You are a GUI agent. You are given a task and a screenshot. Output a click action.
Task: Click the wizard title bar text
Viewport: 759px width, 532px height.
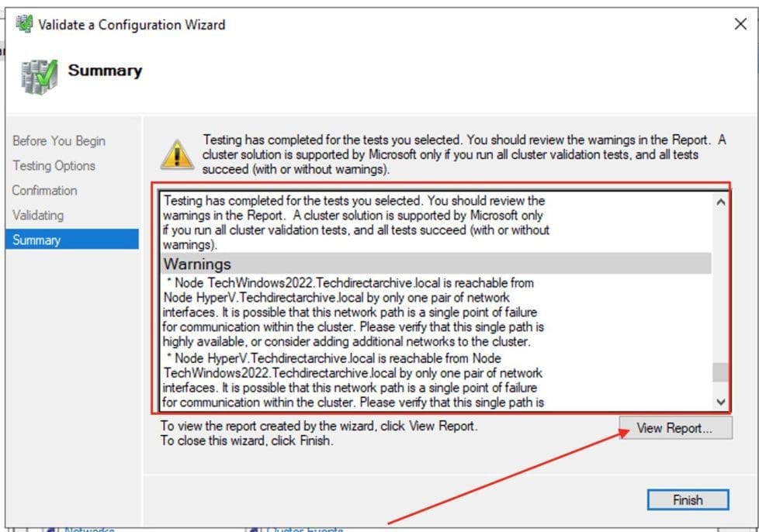(x=132, y=25)
